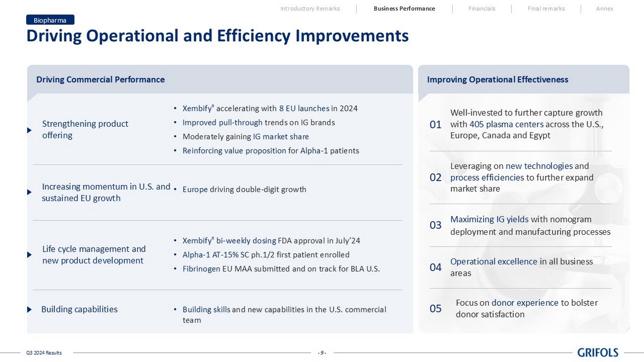The height and width of the screenshot is (362, 644).
Task: Click the Building capabilities heading
Action: pos(79,310)
